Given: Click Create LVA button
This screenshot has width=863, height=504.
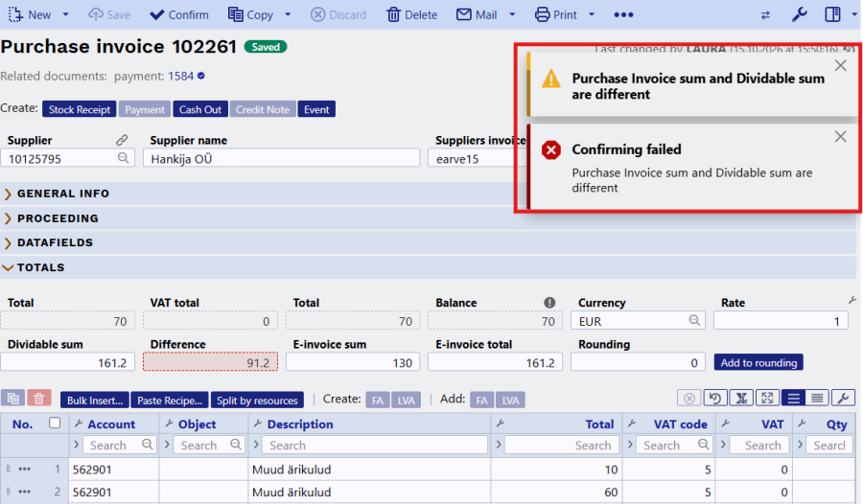Looking at the screenshot, I should click(407, 400).
